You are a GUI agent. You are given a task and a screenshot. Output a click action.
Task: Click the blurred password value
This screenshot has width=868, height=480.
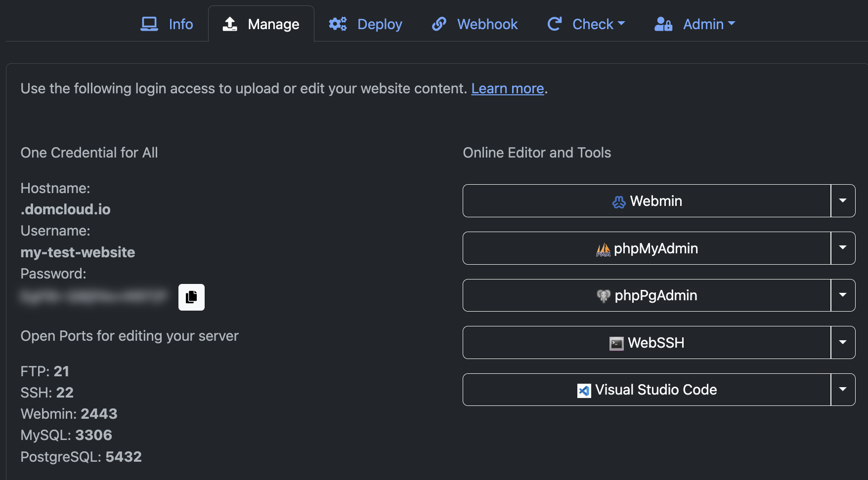[x=93, y=297]
